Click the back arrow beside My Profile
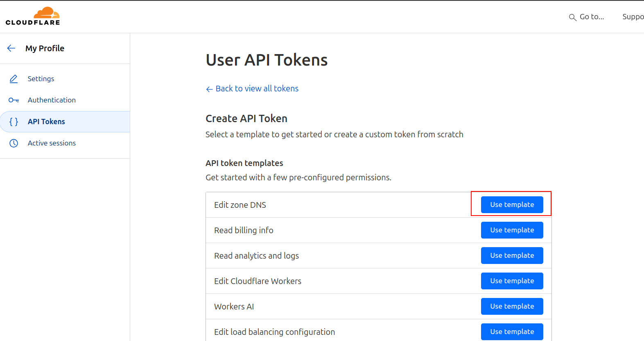The image size is (644, 341). 11,48
